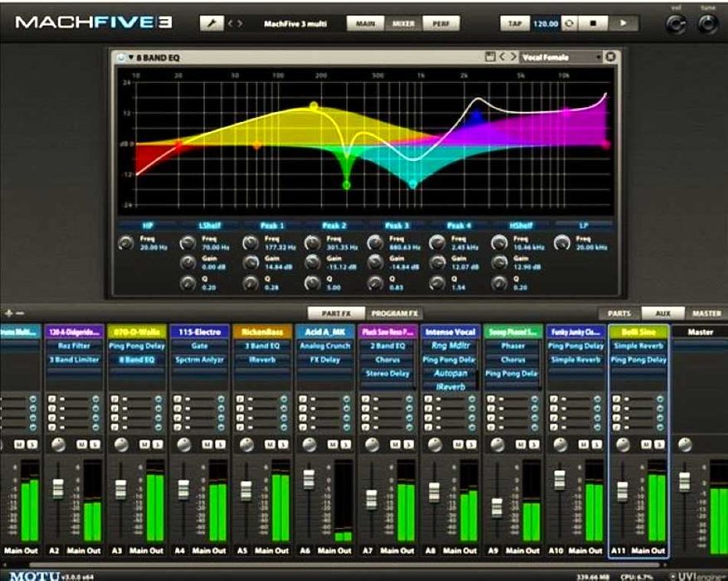The width and height of the screenshot is (728, 581).
Task: Click the Master channel volume fader handle
Action: (684, 481)
